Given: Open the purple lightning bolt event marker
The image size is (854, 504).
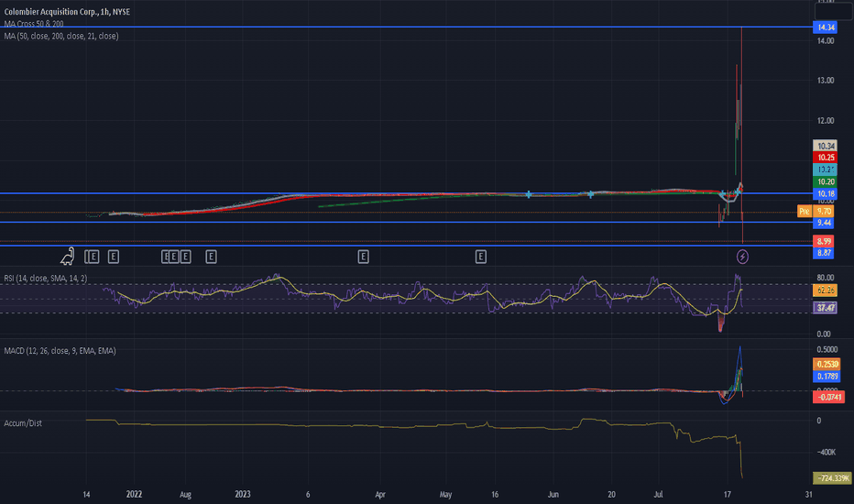Looking at the screenshot, I should point(742,257).
